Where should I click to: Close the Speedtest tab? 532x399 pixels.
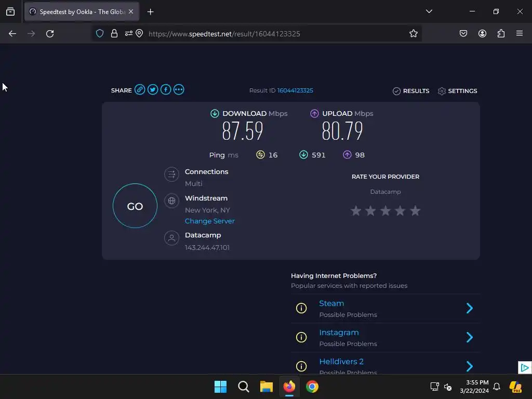(x=131, y=11)
